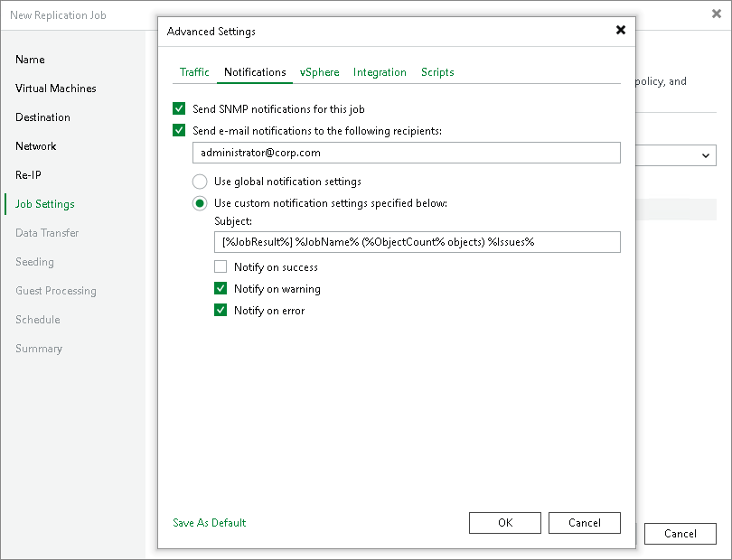The image size is (732, 560).
Task: Click Cancel in New Replication Job wizard
Action: click(x=680, y=534)
